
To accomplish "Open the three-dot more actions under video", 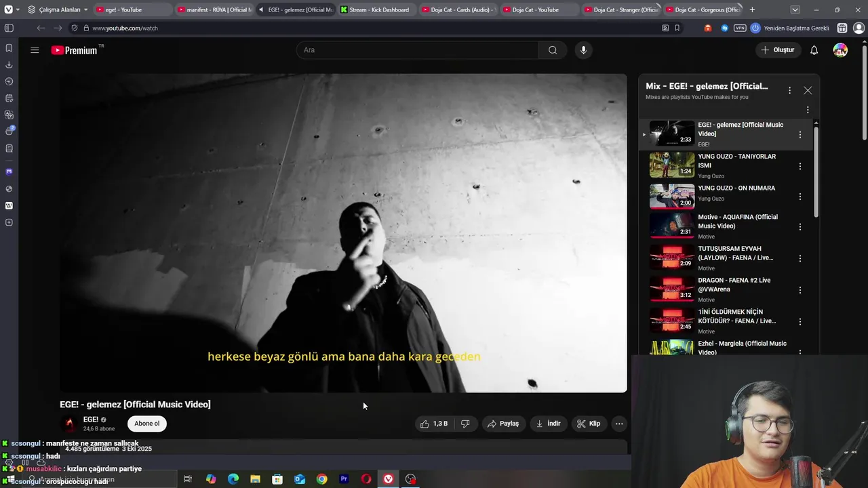I will pos(619,424).
